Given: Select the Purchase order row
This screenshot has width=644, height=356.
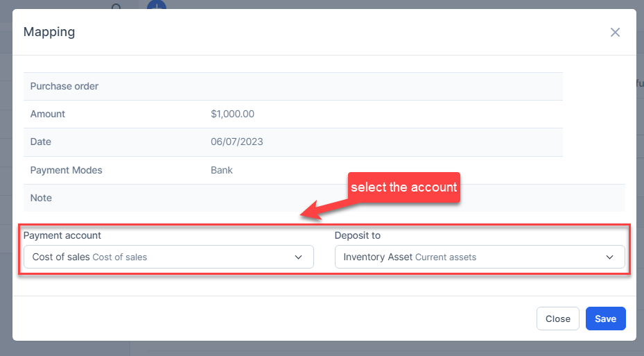Looking at the screenshot, I should click(293, 86).
